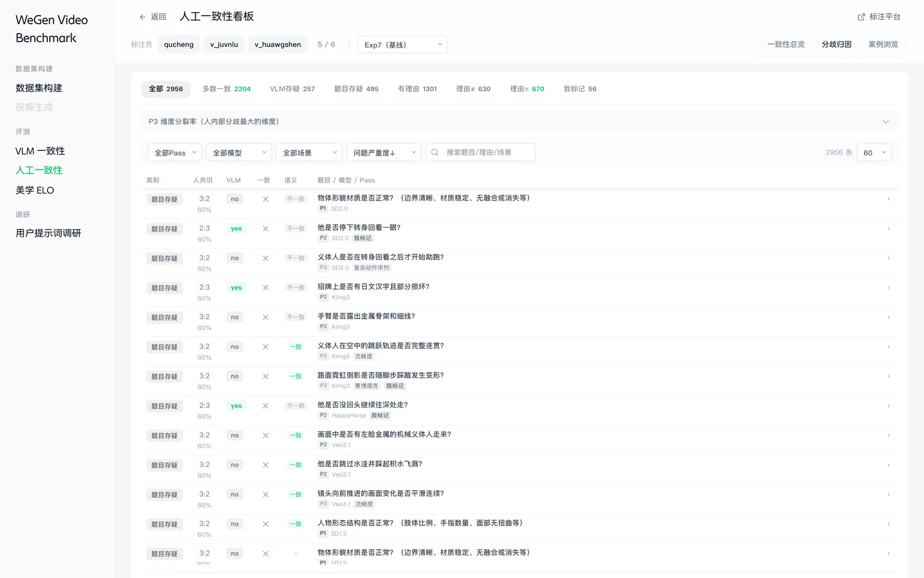Open the page size 60 dropdown
Screen dimensions: 924x578
point(874,153)
